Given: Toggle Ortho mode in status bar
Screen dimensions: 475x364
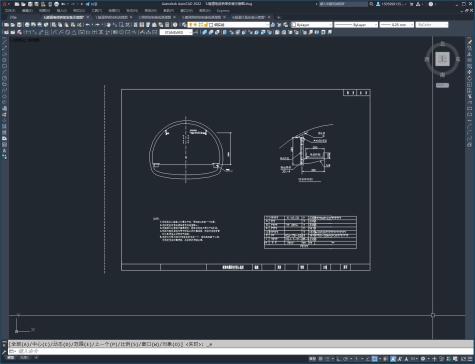Looking at the screenshot, I should pos(338,359).
